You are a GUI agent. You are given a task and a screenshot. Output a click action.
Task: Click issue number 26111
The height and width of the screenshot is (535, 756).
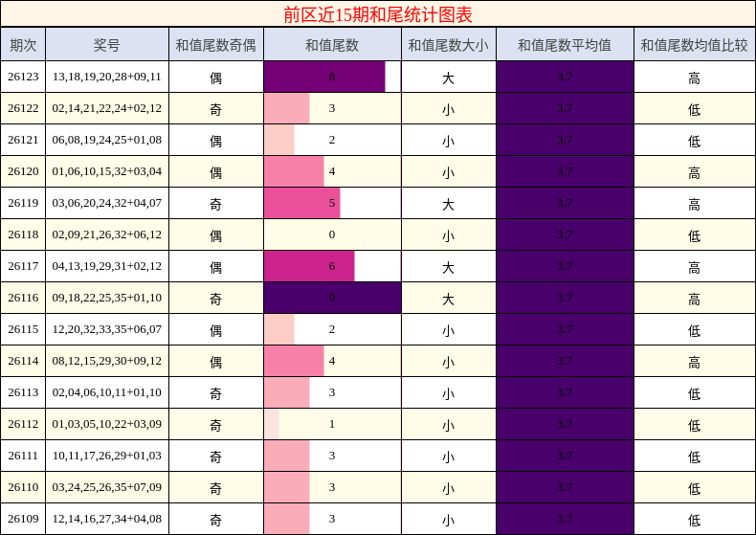(23, 456)
